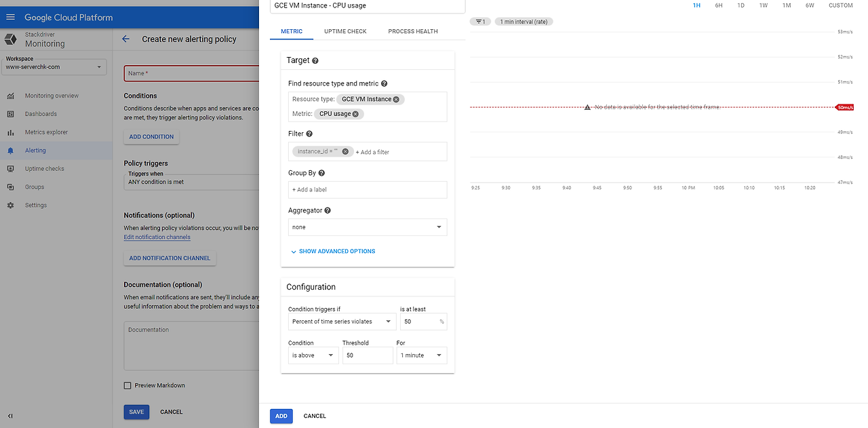Screen dimensions: 868x428
Task: Click the 1 min interval (rate) chip
Action: [x=524, y=22]
